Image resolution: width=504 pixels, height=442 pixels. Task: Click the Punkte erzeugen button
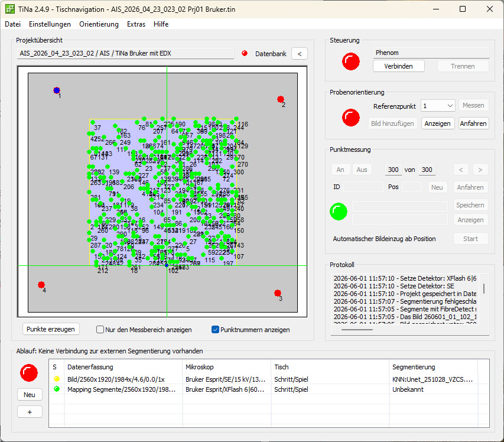tap(51, 329)
